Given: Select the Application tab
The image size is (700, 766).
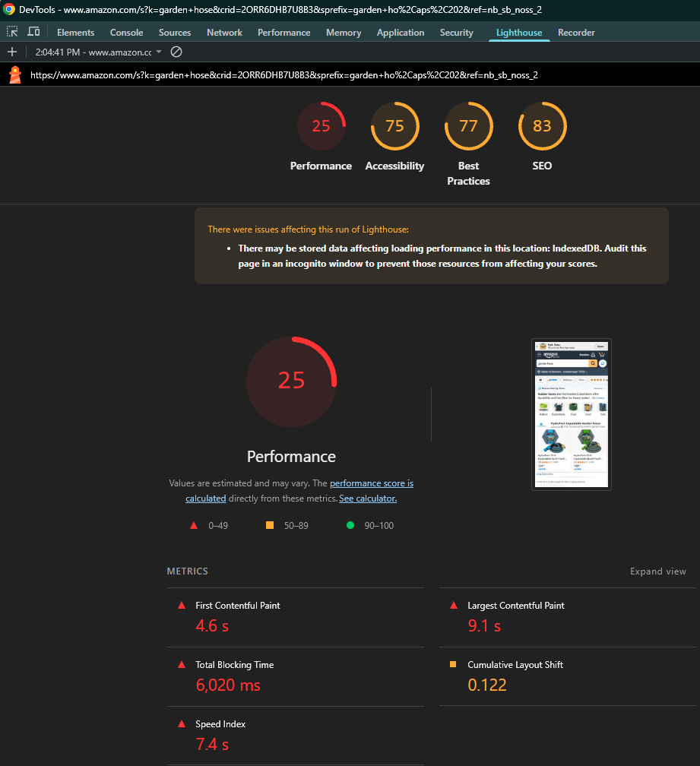Looking at the screenshot, I should (400, 32).
